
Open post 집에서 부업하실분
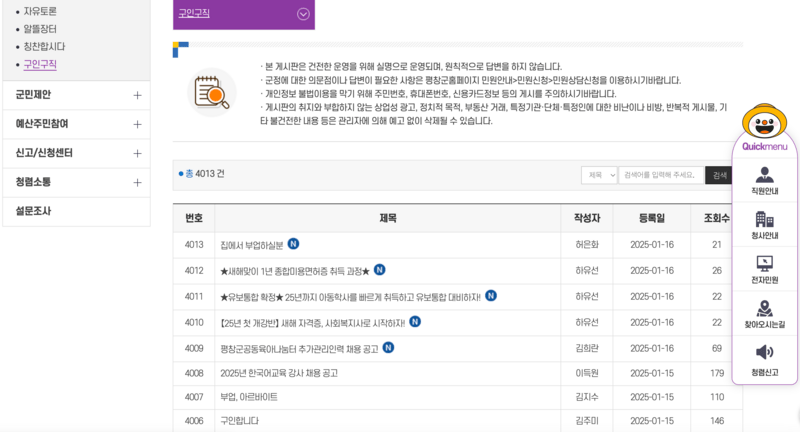point(252,245)
